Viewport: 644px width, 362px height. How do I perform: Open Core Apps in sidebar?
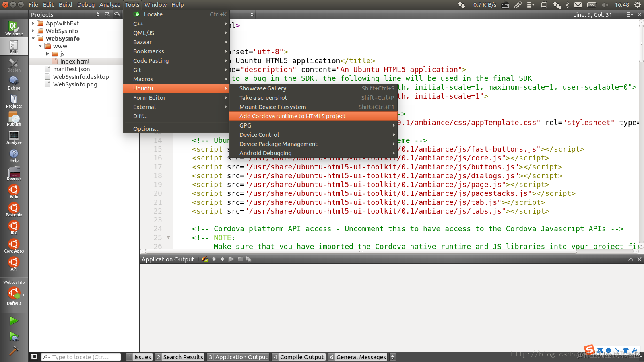point(14,246)
